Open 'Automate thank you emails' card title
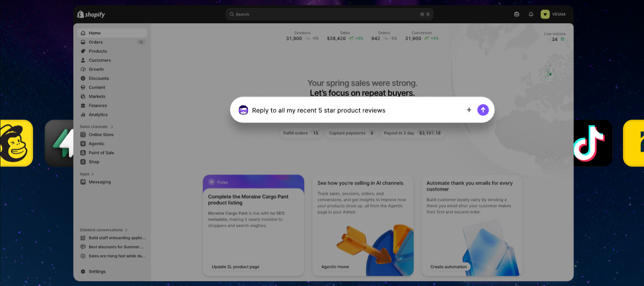 click(470, 186)
